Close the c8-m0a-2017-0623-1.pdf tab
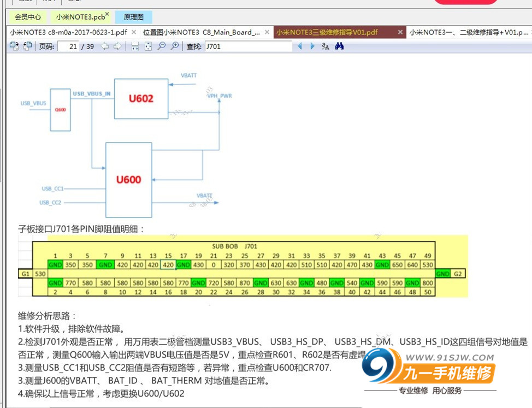The width and height of the screenshot is (532, 408). pos(134,32)
